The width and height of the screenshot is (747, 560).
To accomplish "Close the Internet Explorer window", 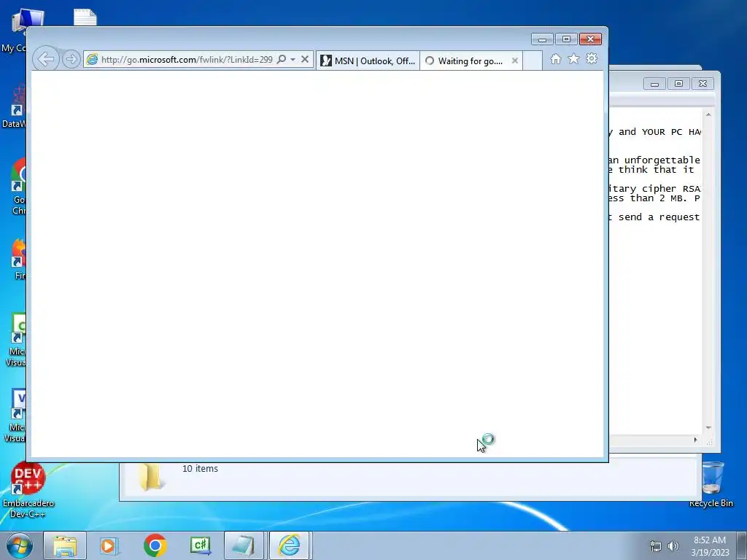I will (590, 39).
